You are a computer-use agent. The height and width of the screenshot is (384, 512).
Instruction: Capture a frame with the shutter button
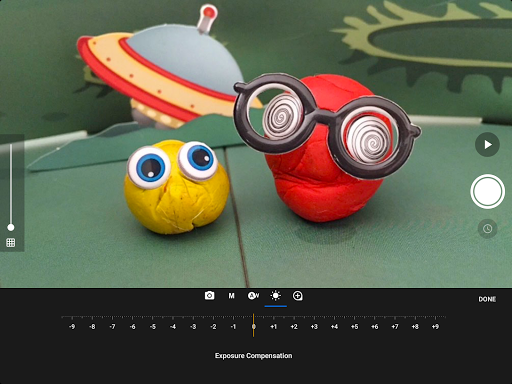click(487, 192)
